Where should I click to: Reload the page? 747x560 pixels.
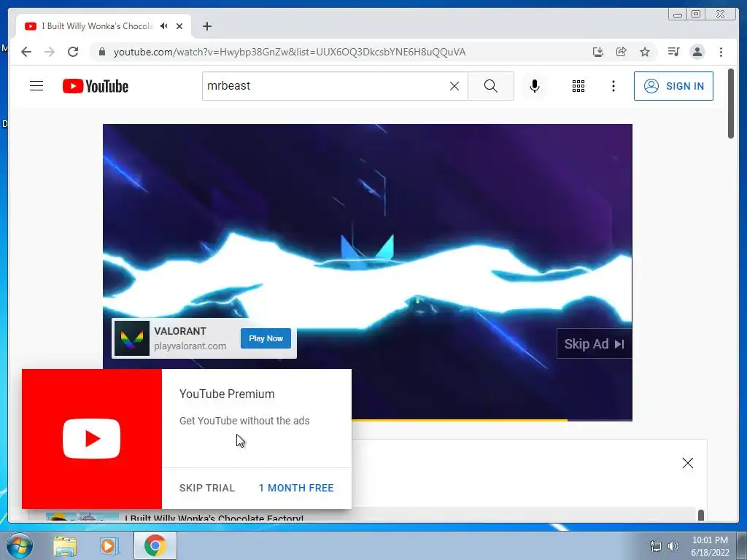point(73,52)
